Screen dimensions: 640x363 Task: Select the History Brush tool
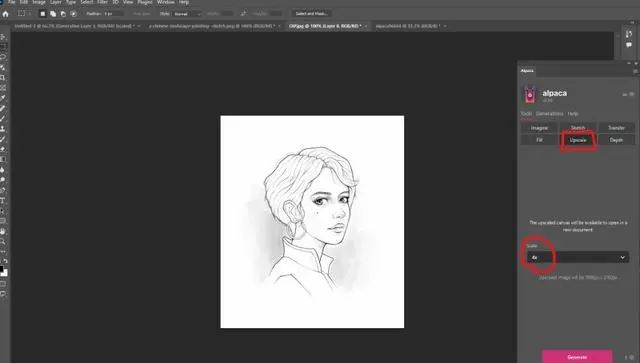point(3,139)
